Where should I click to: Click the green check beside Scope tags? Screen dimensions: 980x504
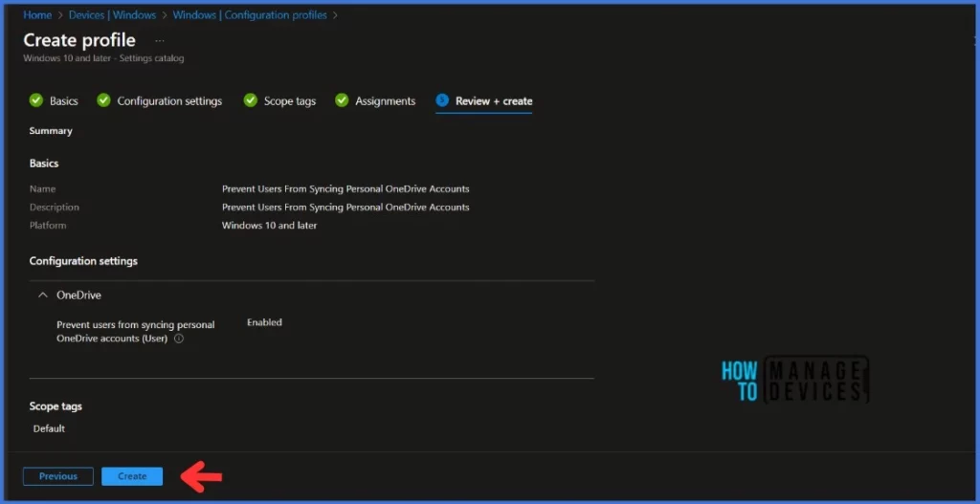[x=251, y=99]
